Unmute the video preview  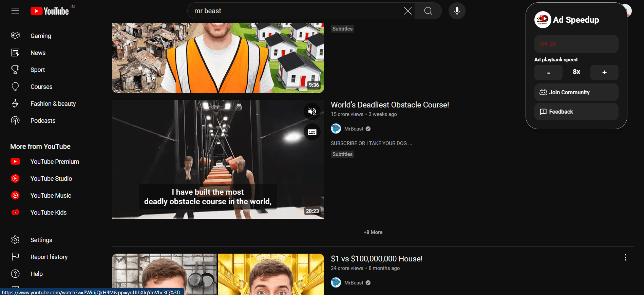click(x=312, y=111)
